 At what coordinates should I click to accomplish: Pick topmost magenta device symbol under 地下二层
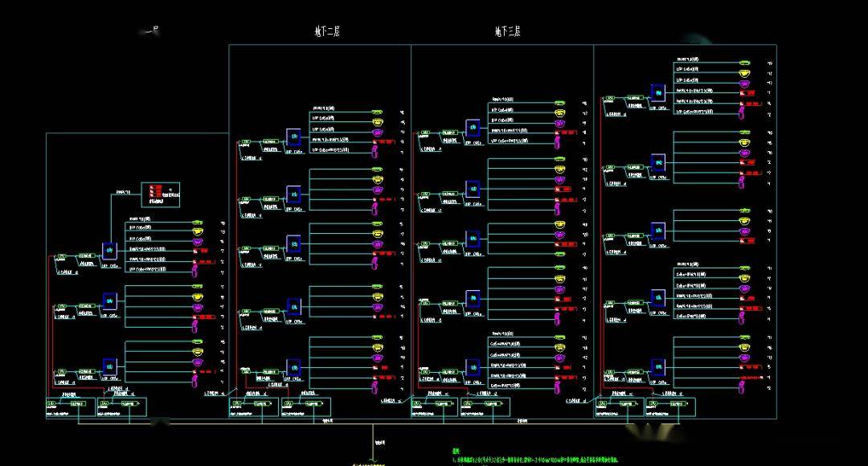[377, 132]
